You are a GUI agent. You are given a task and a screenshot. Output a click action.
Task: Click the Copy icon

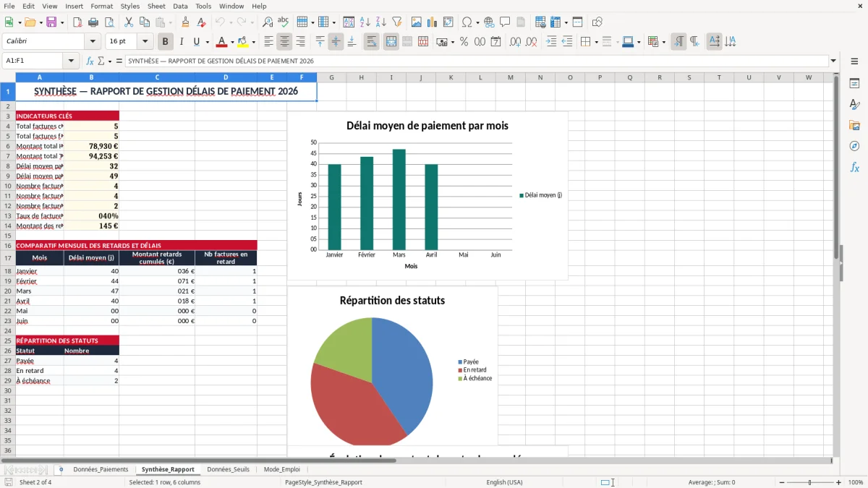tap(145, 22)
